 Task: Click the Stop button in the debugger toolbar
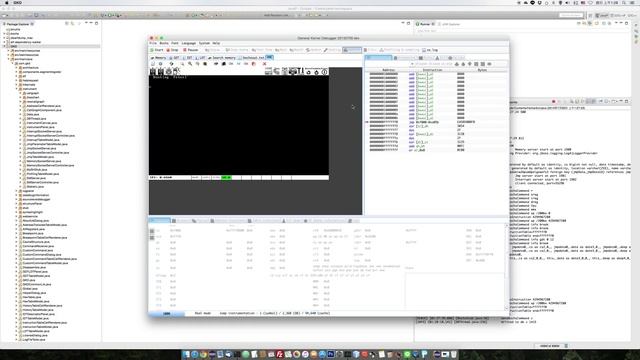pyautogui.click(x=172, y=50)
